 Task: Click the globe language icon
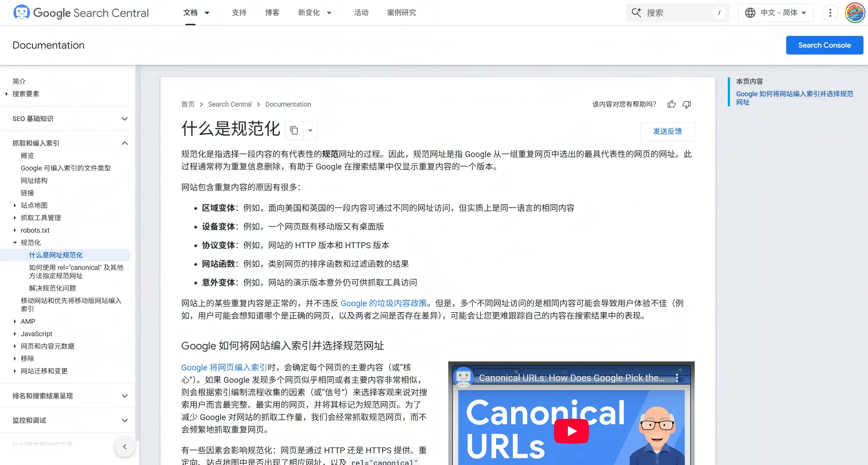point(750,12)
